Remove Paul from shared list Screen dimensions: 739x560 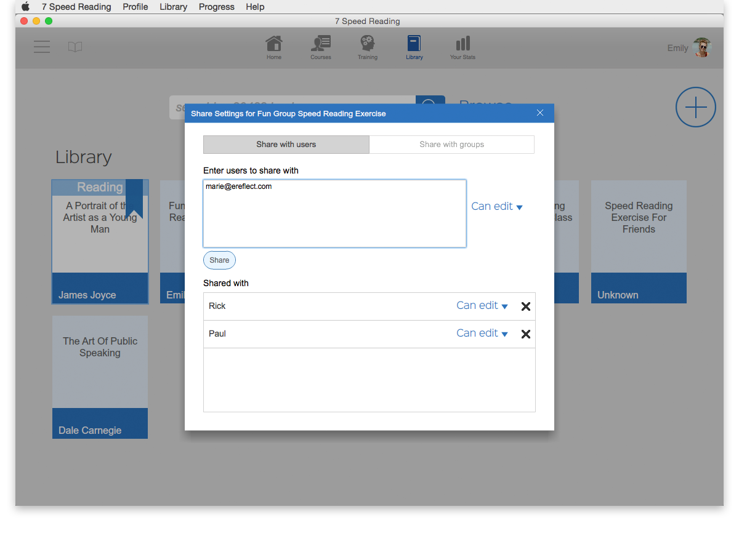coord(526,334)
